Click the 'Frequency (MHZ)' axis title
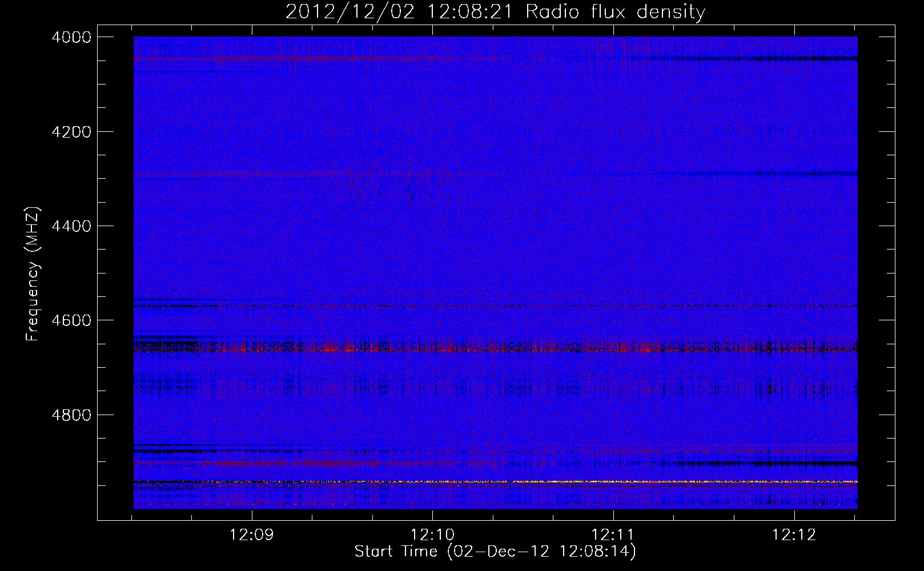The height and width of the screenshot is (571, 924). [33, 274]
